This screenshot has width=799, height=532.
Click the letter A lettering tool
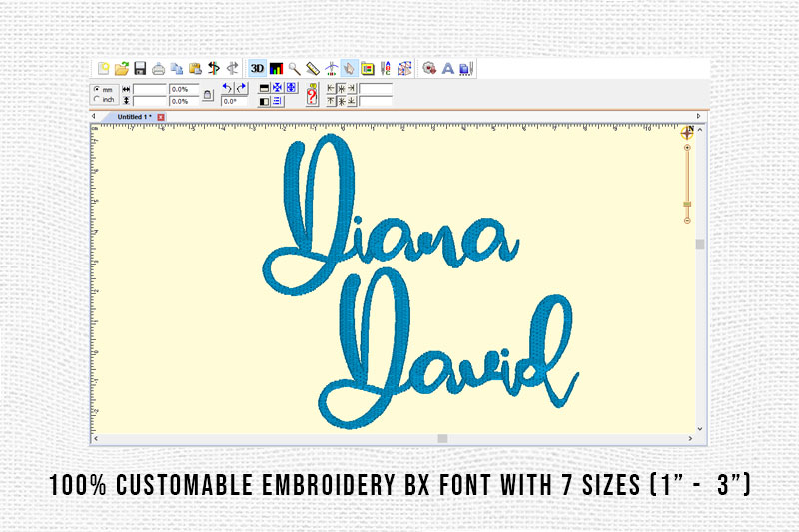click(447, 68)
